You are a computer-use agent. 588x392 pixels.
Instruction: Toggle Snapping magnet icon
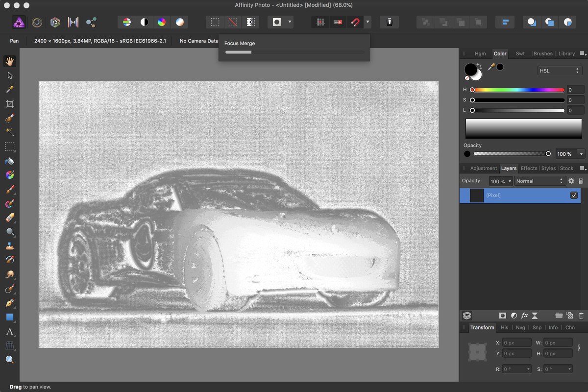click(354, 22)
